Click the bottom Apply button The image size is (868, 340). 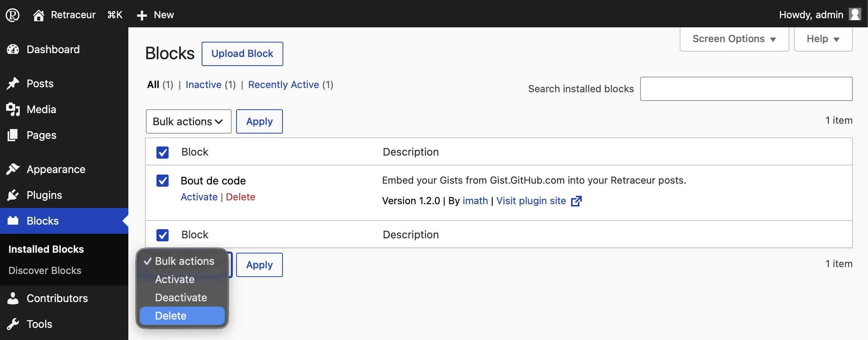point(259,265)
